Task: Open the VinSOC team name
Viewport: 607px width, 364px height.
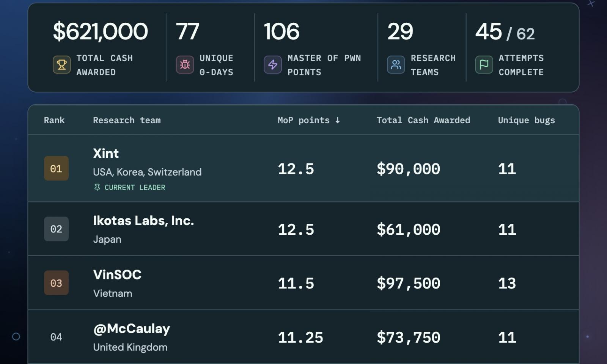Action: [x=117, y=275]
